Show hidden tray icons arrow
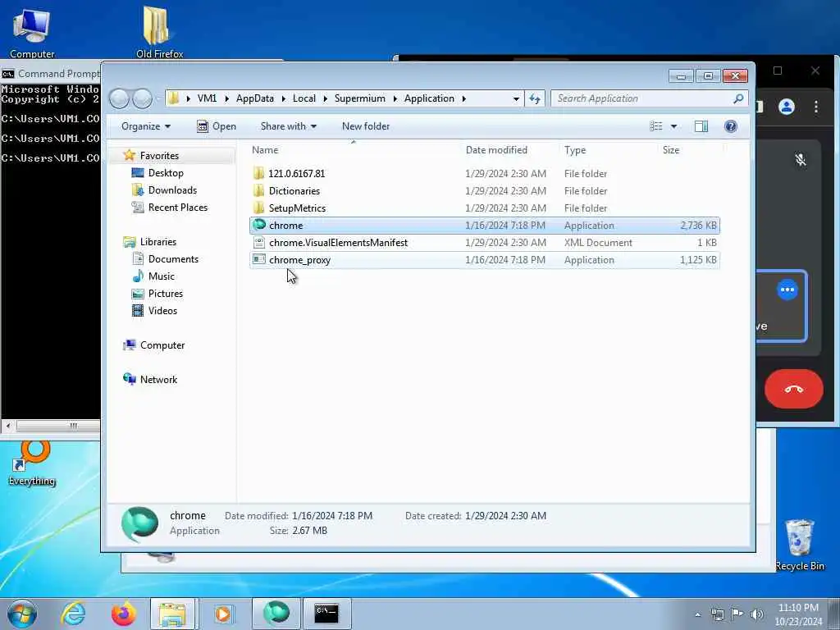 (x=697, y=614)
